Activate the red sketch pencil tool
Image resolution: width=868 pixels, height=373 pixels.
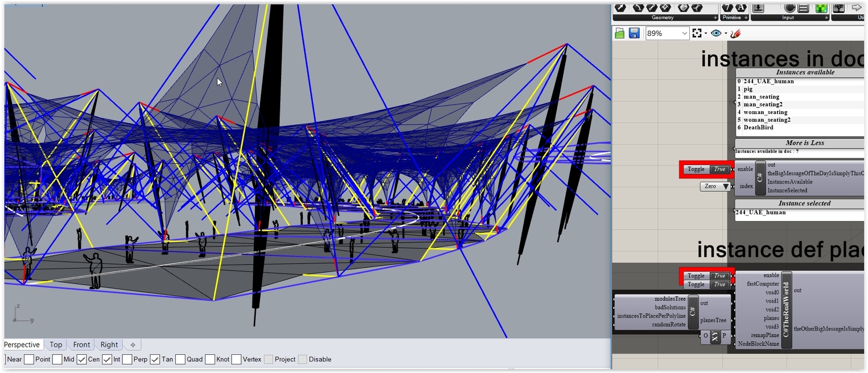[x=735, y=33]
